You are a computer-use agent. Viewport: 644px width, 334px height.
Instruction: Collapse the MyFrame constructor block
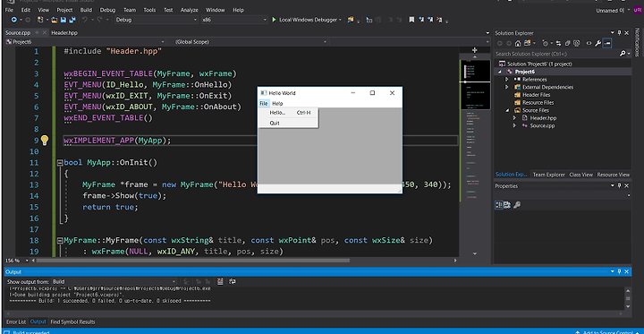(x=60, y=240)
